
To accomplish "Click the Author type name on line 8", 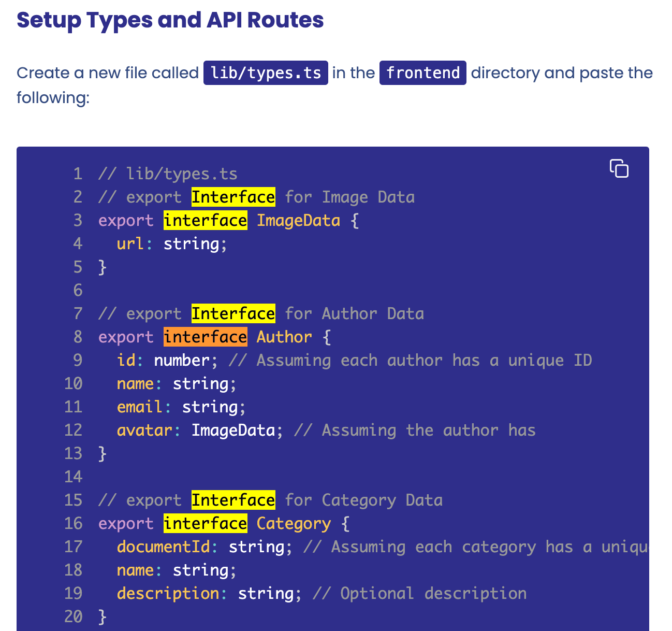I will 285,337.
